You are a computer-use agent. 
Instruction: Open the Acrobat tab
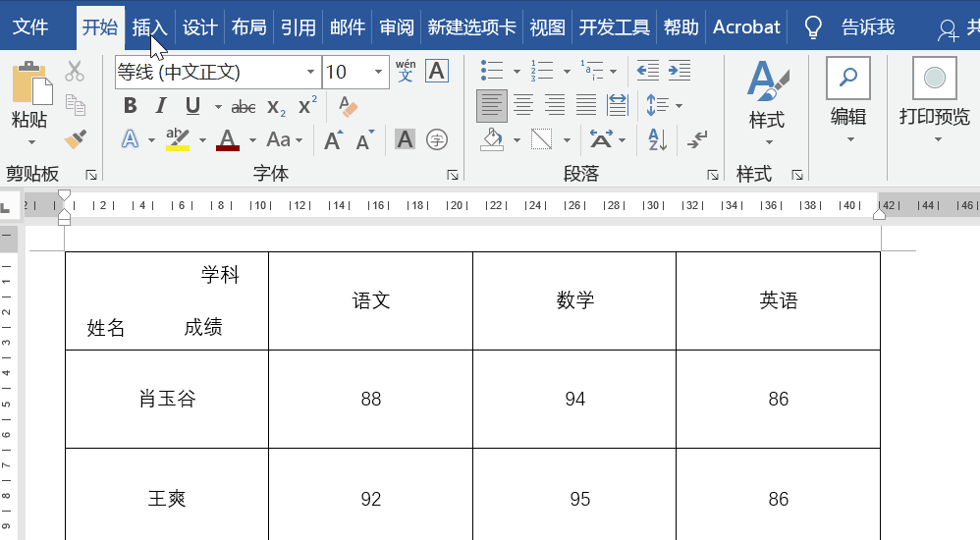[746, 27]
